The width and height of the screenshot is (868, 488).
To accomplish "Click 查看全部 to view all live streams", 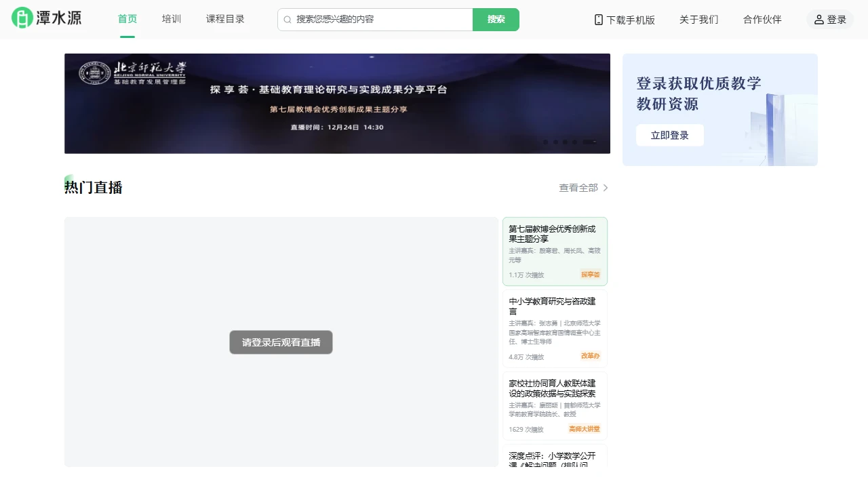I will click(x=578, y=188).
